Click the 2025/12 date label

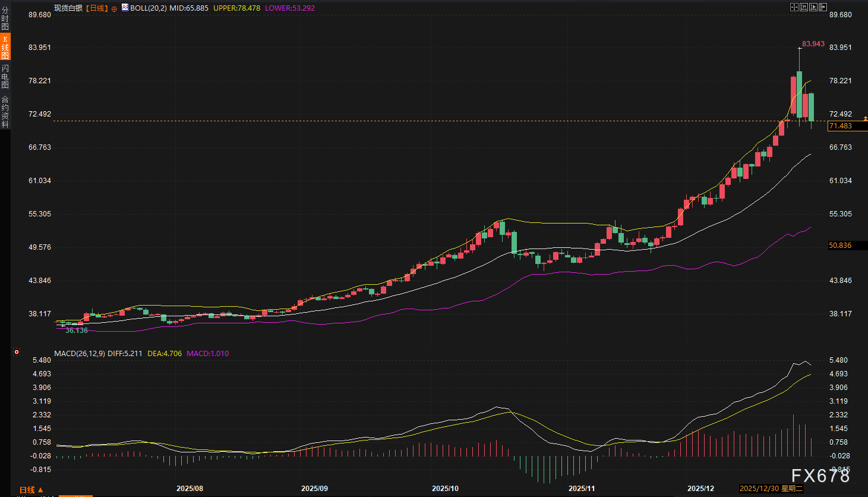(701, 489)
